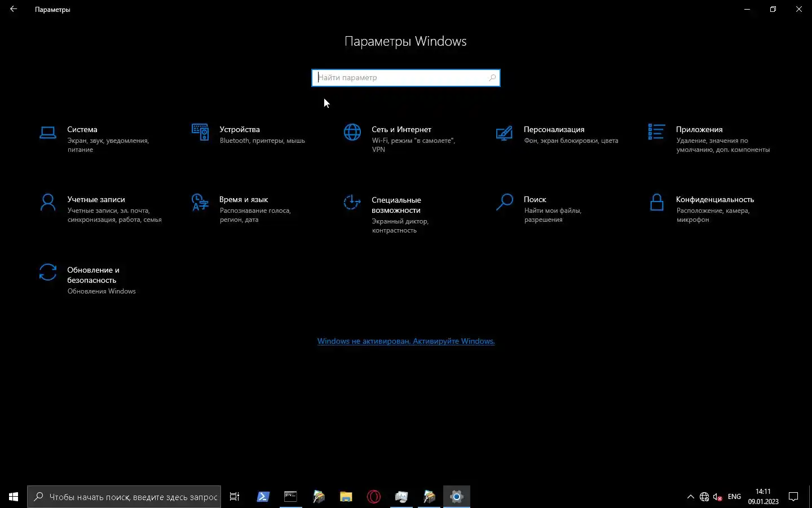Image resolution: width=812 pixels, height=508 pixels.
Task: Open the Учетные записи person icon
Action: click(48, 202)
